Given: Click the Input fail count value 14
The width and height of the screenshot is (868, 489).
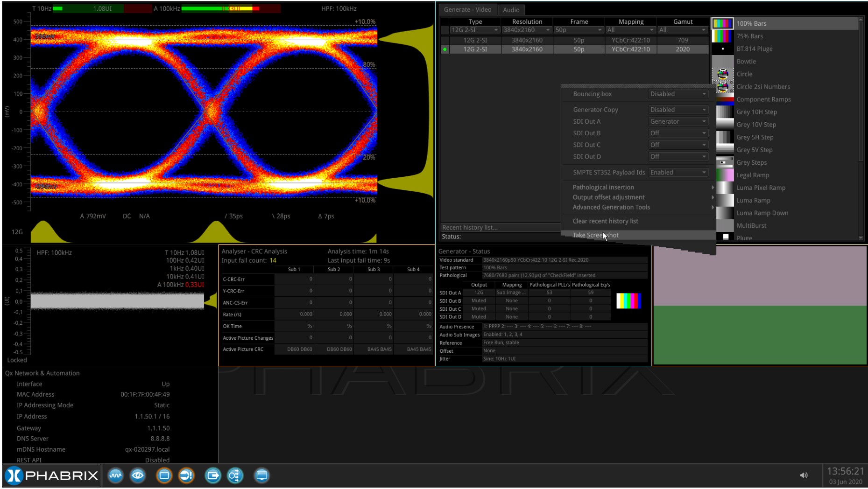Looking at the screenshot, I should [273, 260].
